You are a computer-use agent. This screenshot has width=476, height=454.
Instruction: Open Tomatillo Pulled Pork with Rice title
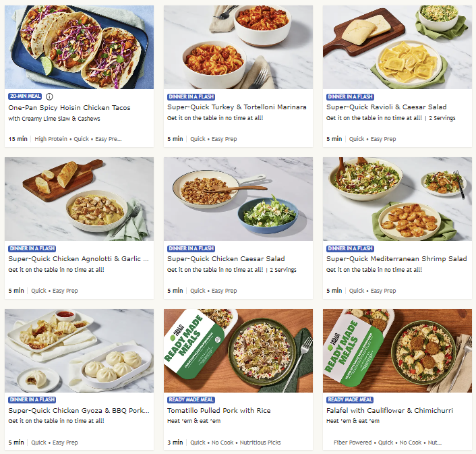point(219,411)
